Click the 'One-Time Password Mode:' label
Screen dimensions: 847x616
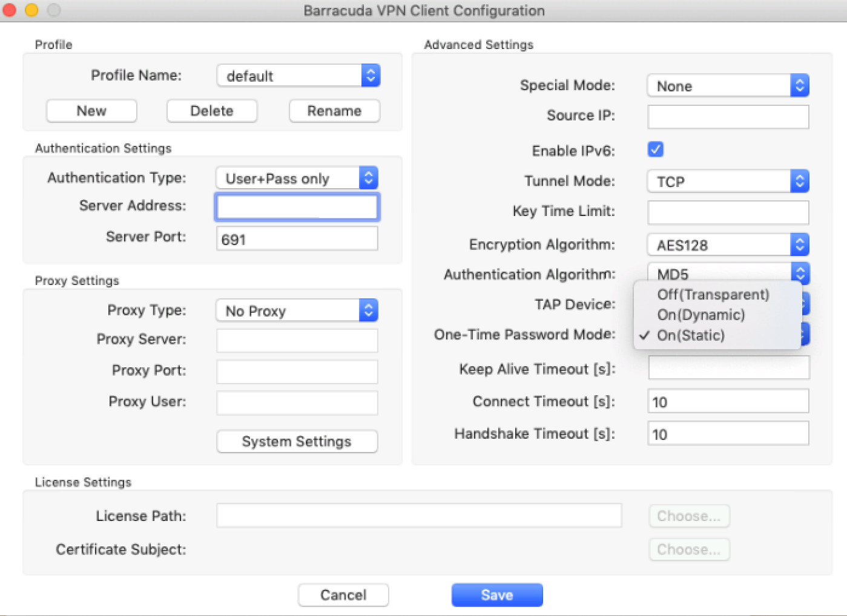[524, 335]
